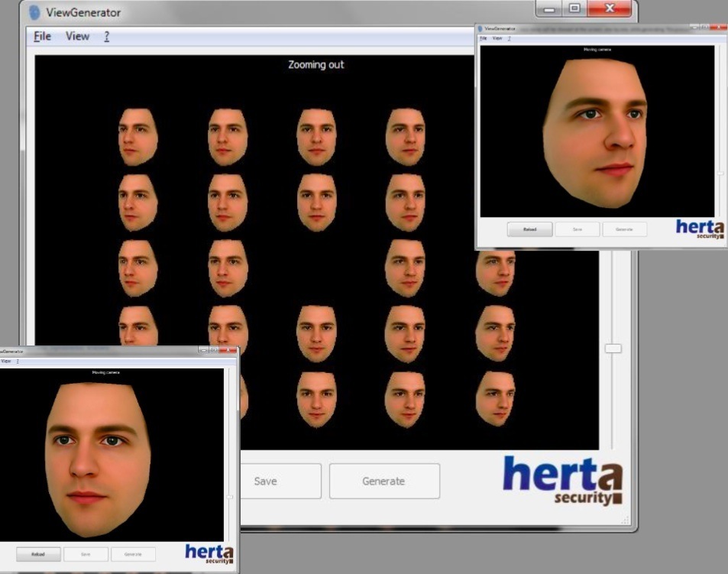
Task: Click Generate in the top-right window
Action: [x=624, y=229]
